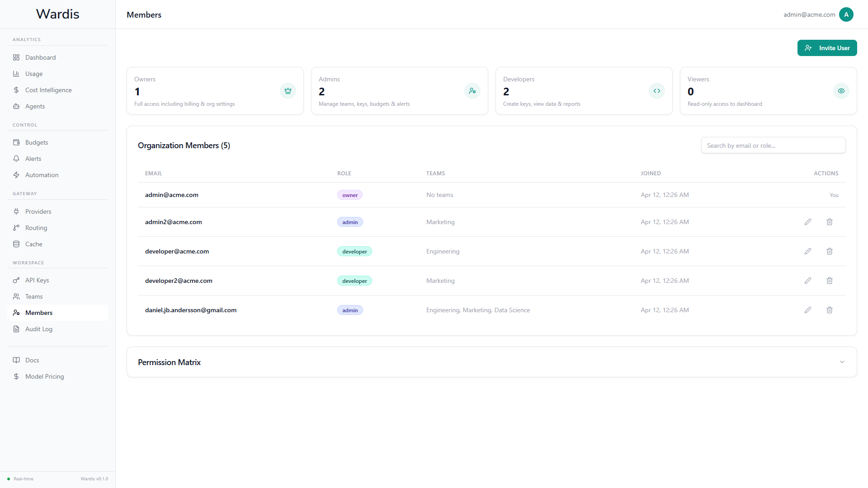868x488 pixels.
Task: Go to API Keys
Action: pos(57,280)
